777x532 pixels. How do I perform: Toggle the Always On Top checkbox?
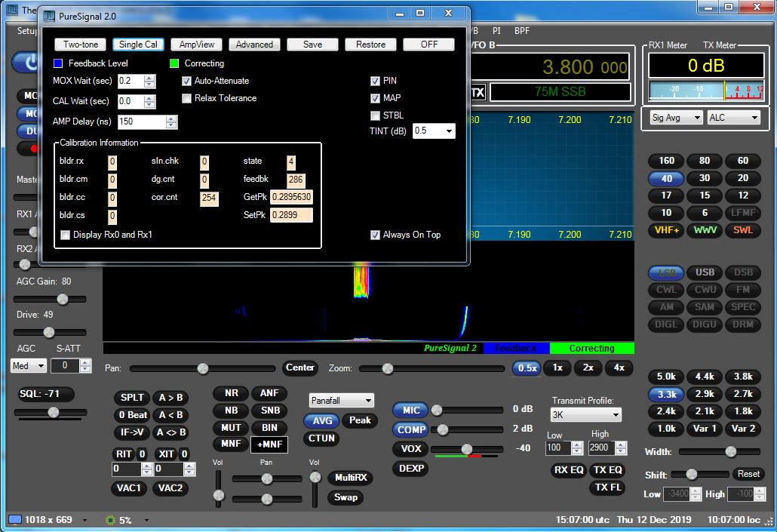tap(375, 235)
